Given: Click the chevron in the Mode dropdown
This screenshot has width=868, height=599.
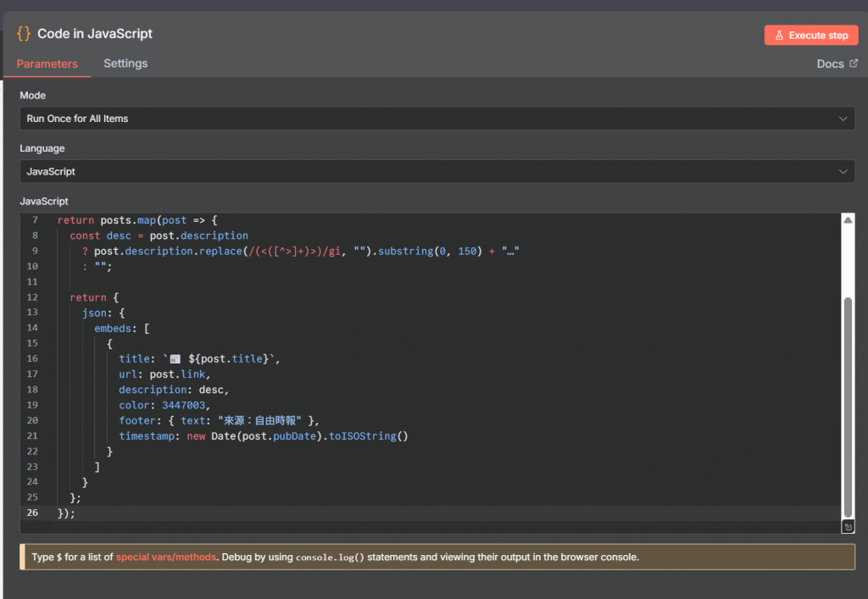Looking at the screenshot, I should point(843,119).
